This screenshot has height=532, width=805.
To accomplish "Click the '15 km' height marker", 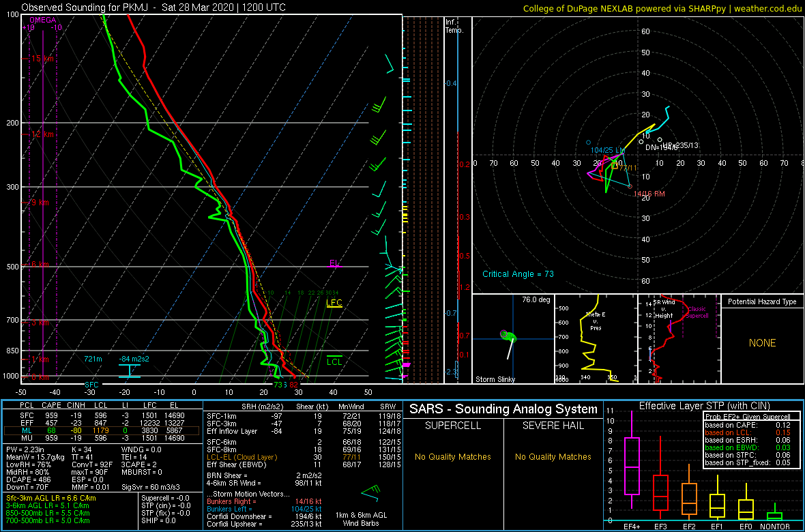I will (42, 59).
